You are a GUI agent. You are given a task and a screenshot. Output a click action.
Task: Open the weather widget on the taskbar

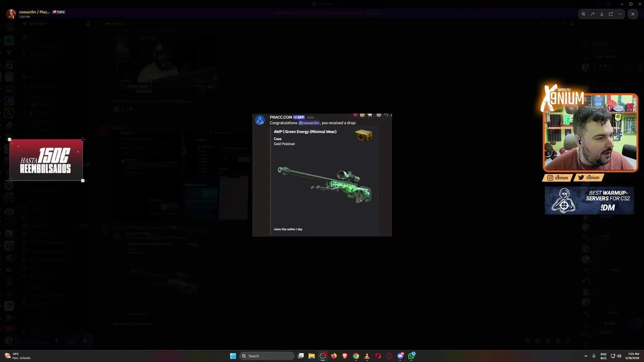click(18, 356)
